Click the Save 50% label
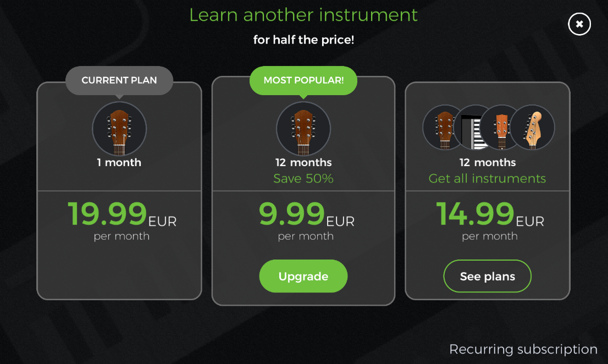 [x=303, y=178]
